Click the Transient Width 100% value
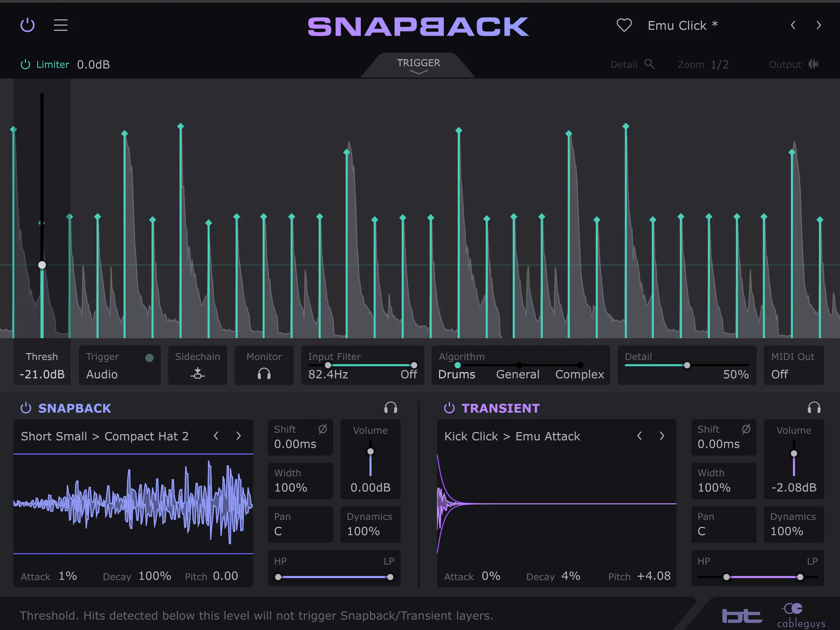The height and width of the screenshot is (630, 840). 714,487
